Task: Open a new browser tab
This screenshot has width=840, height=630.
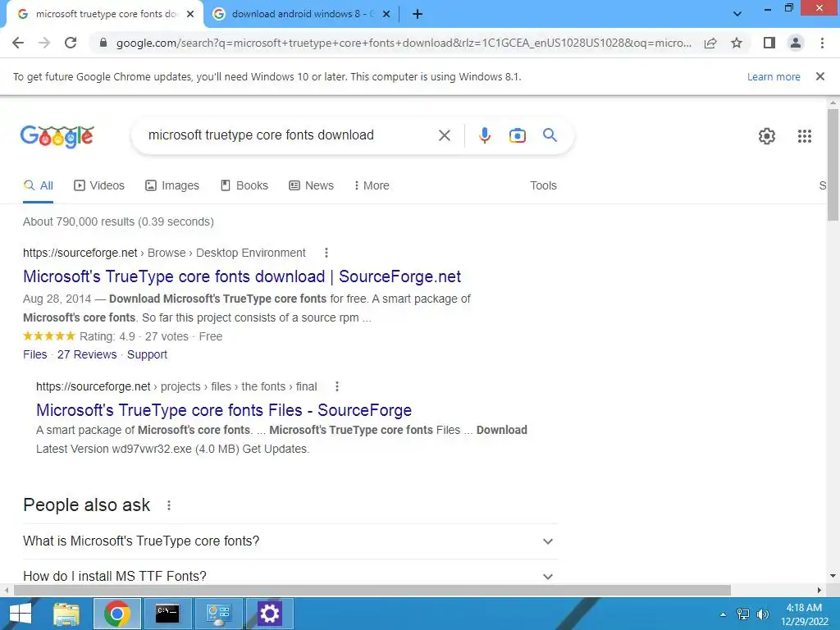Action: (418, 14)
